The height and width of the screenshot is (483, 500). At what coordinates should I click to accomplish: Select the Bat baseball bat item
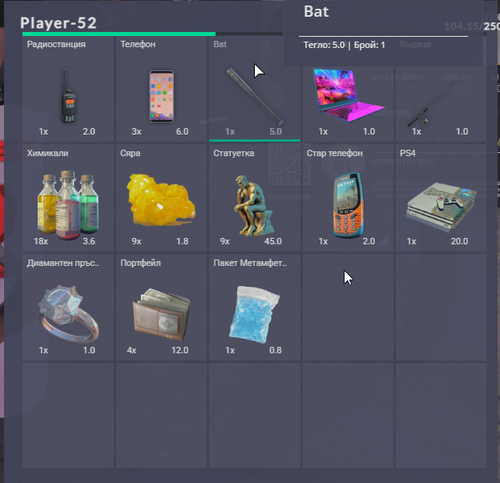pos(255,89)
